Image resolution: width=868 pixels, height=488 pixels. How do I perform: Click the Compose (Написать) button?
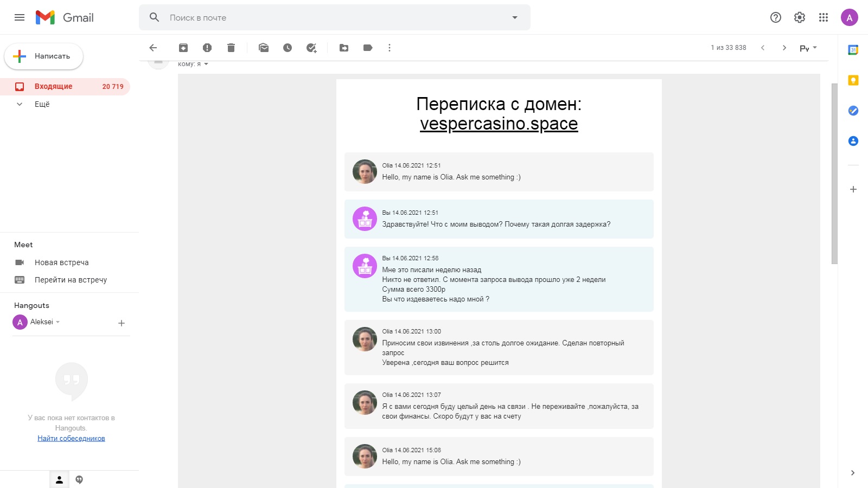point(44,56)
